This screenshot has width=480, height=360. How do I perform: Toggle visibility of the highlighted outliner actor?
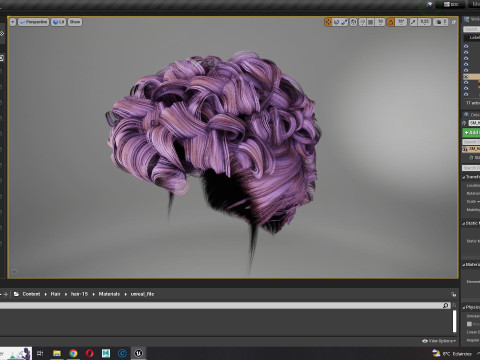point(466,77)
